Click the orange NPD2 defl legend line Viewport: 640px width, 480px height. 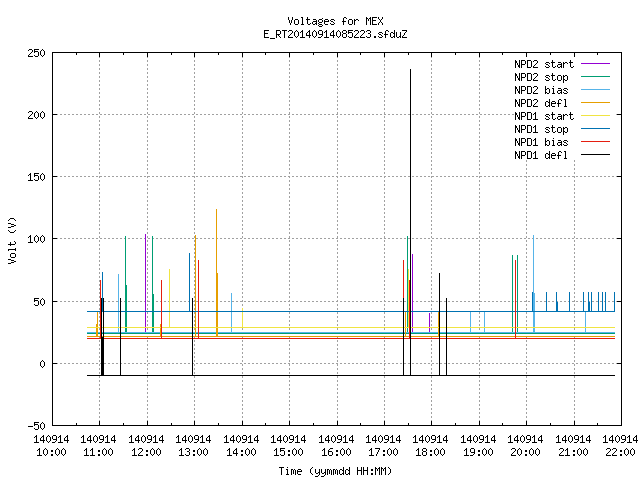click(x=595, y=103)
